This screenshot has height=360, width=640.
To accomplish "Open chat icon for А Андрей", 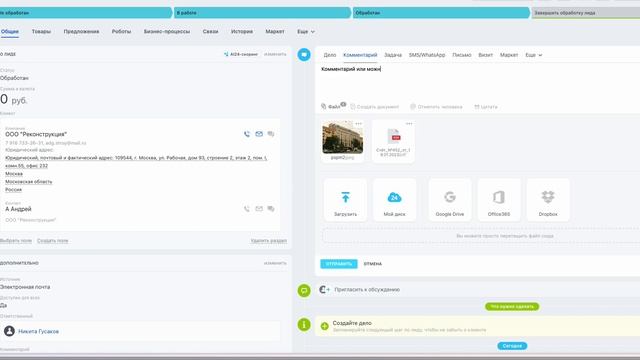I will (271, 209).
